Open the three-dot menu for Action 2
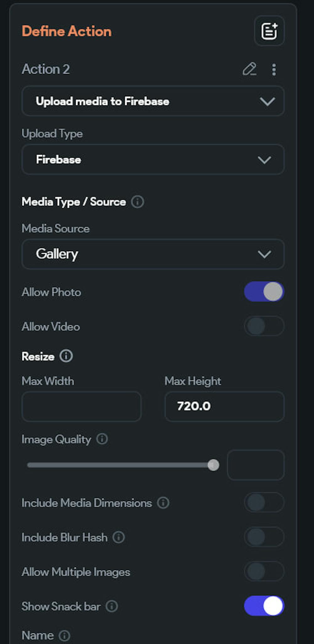The width and height of the screenshot is (314, 644). click(x=274, y=70)
